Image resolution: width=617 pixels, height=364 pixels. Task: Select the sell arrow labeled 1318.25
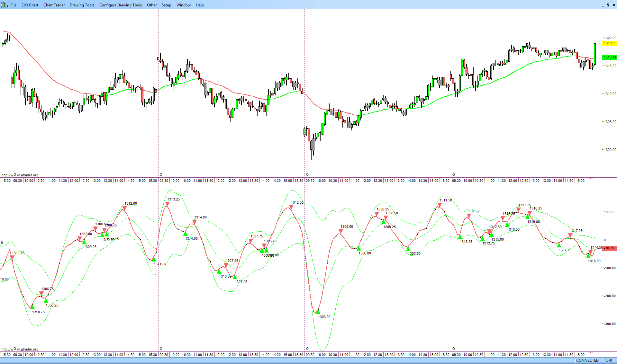[x=530, y=213]
